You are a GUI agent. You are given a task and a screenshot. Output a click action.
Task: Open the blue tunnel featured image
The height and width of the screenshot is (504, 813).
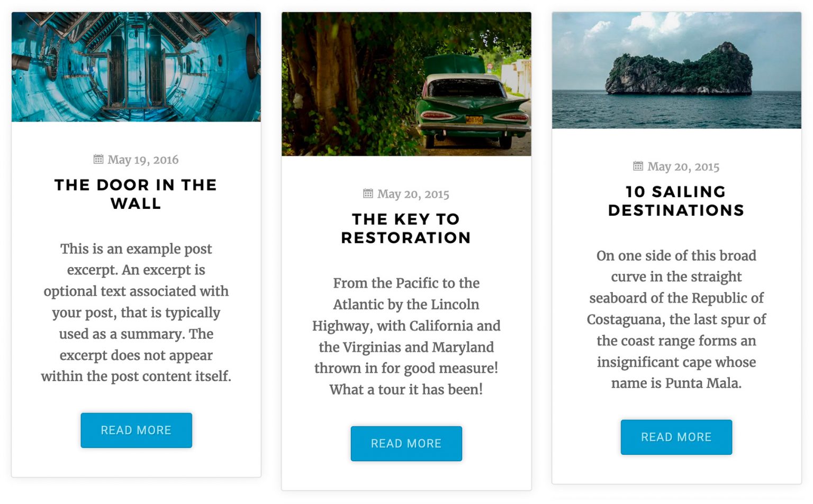(136, 67)
